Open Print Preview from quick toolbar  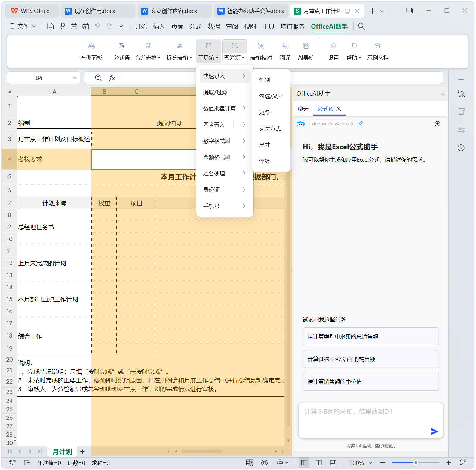coord(86,26)
